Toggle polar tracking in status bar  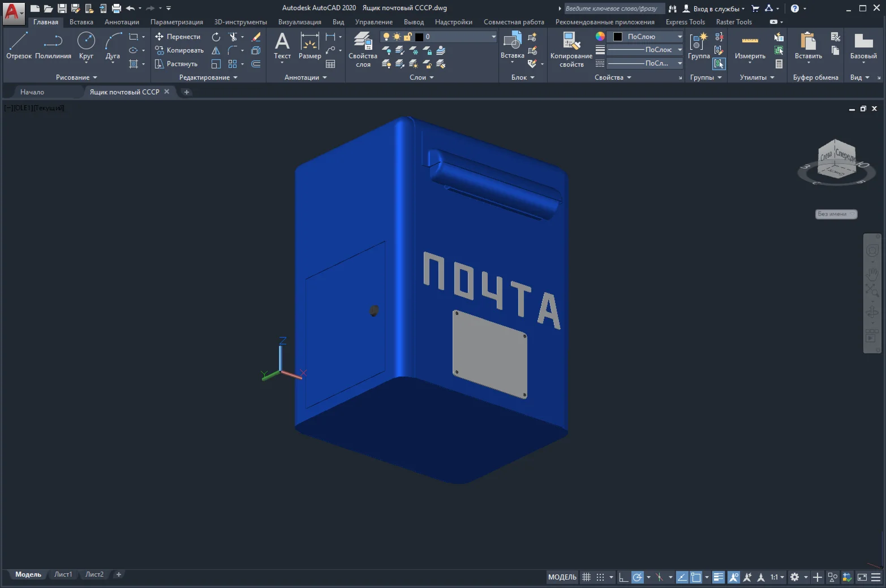[x=638, y=577]
